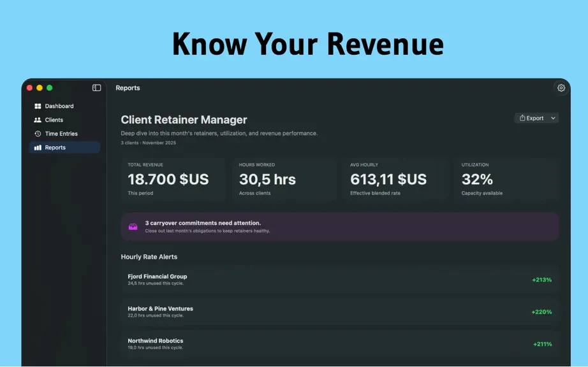Click the Total Revenue 18.700 $US card

click(173, 180)
